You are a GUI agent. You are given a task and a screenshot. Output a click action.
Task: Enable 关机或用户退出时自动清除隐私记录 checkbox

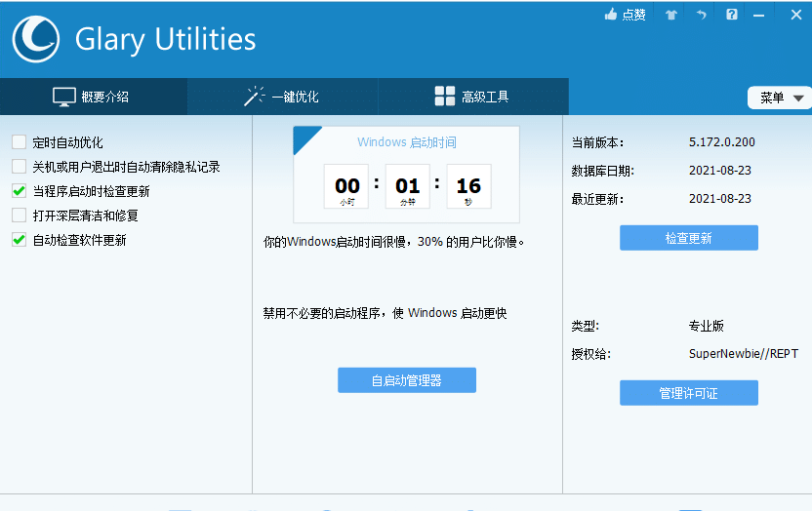pyautogui.click(x=20, y=167)
